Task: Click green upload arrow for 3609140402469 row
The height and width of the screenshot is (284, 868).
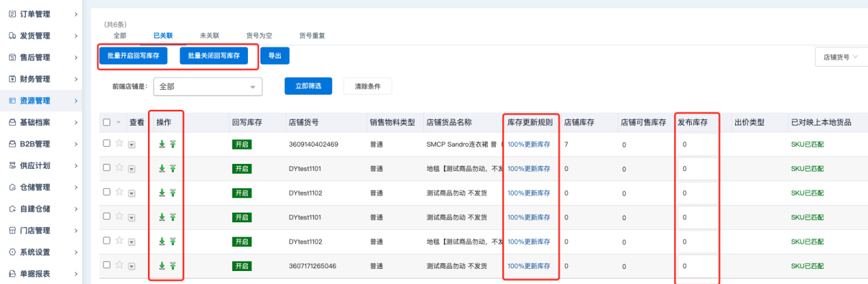Action: point(173,144)
